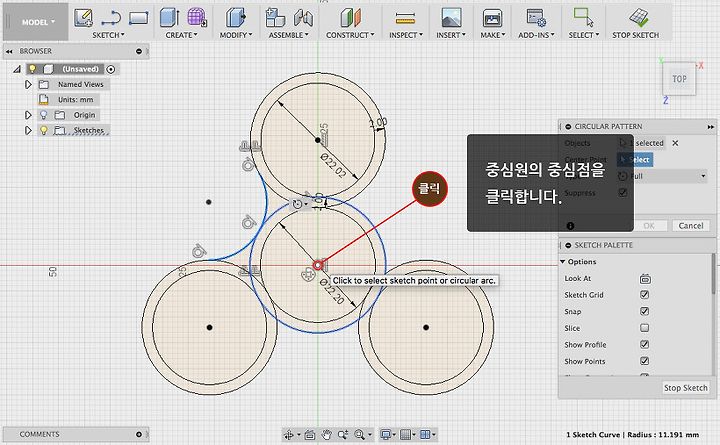Click Cancel in Circular Pattern dialog
The height and width of the screenshot is (445, 720).
691,225
